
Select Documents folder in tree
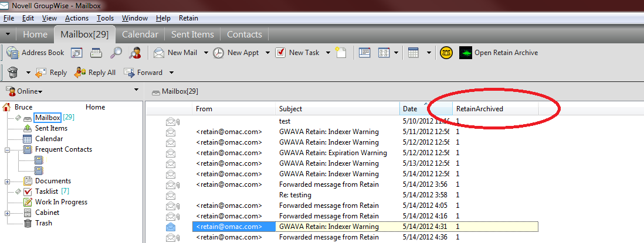[53, 181]
